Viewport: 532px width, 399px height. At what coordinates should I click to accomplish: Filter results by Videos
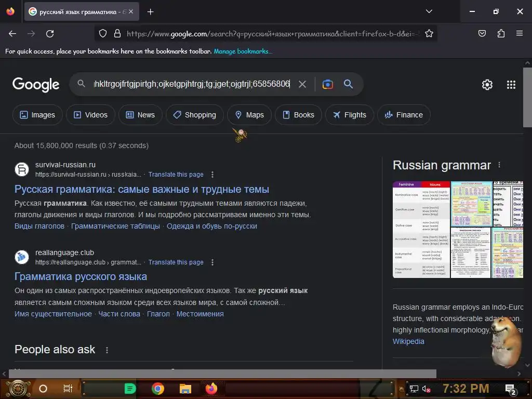pos(90,115)
